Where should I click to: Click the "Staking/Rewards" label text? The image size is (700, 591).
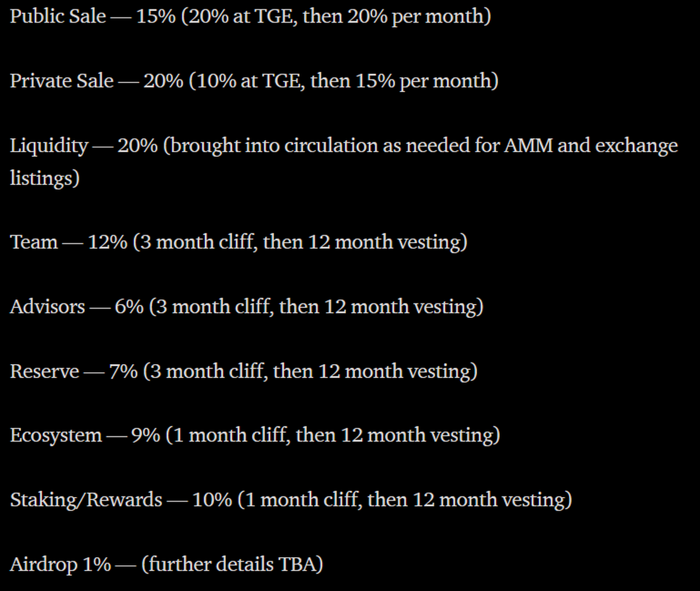click(86, 500)
